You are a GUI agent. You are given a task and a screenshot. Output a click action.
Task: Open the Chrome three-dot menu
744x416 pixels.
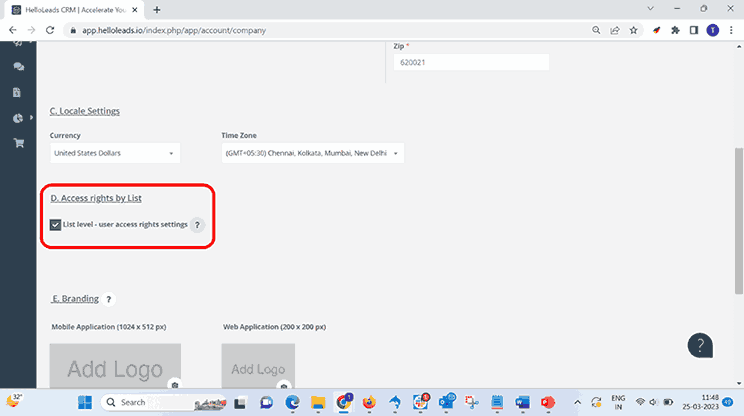click(x=731, y=30)
